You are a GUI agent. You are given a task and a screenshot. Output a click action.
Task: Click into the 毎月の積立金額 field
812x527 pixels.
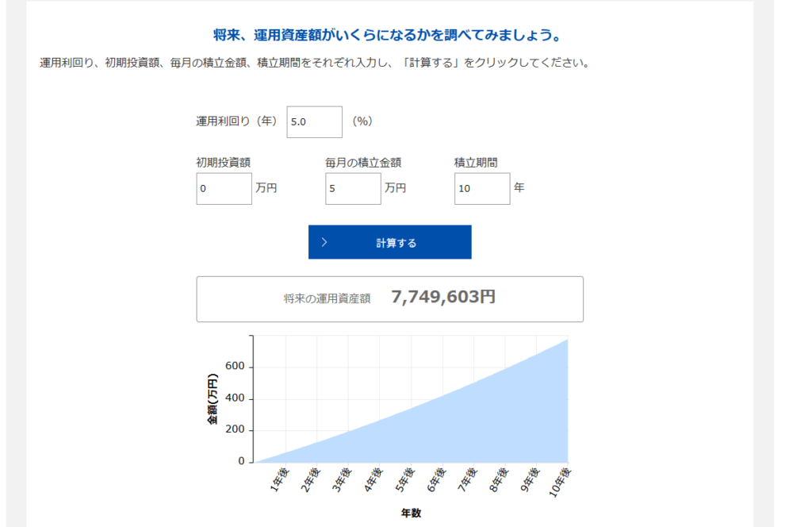click(353, 189)
